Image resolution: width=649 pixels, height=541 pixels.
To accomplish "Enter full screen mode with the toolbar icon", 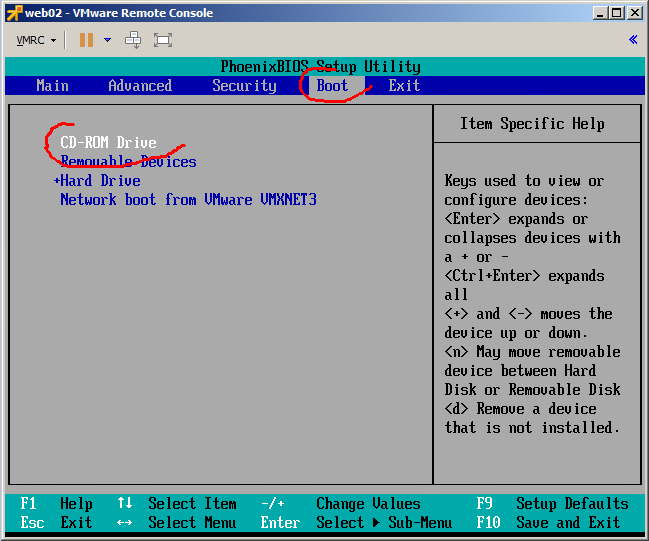I will pos(163,40).
